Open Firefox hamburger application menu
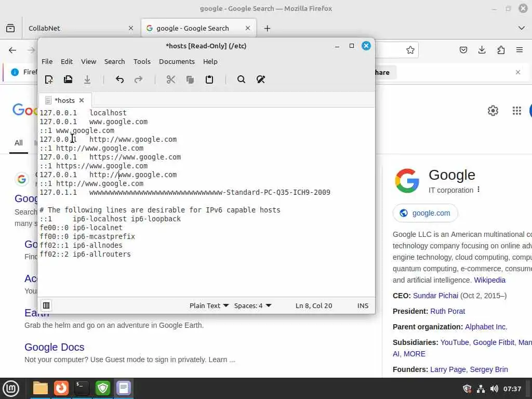The image size is (532, 399). tap(520, 50)
